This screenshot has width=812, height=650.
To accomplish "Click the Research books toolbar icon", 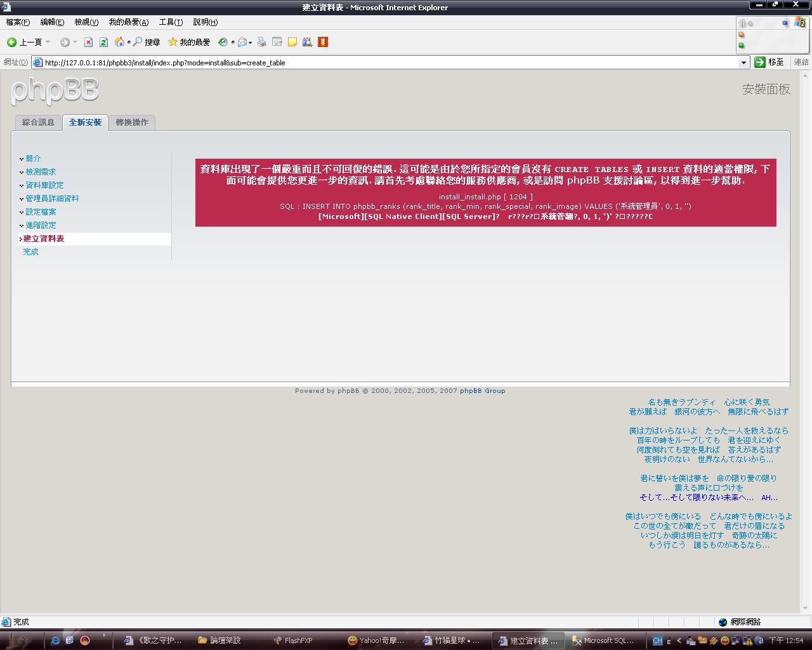I will (308, 42).
